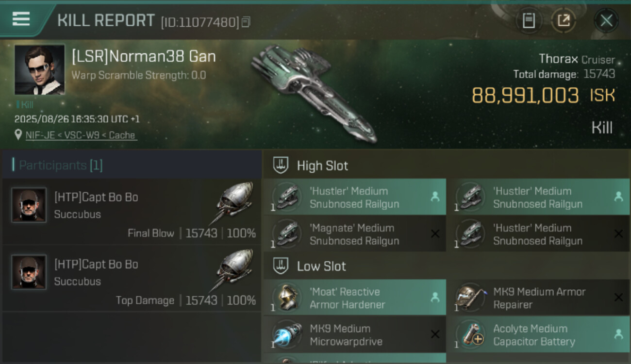Click the High Slot section header
The height and width of the screenshot is (364, 631).
pyautogui.click(x=322, y=165)
